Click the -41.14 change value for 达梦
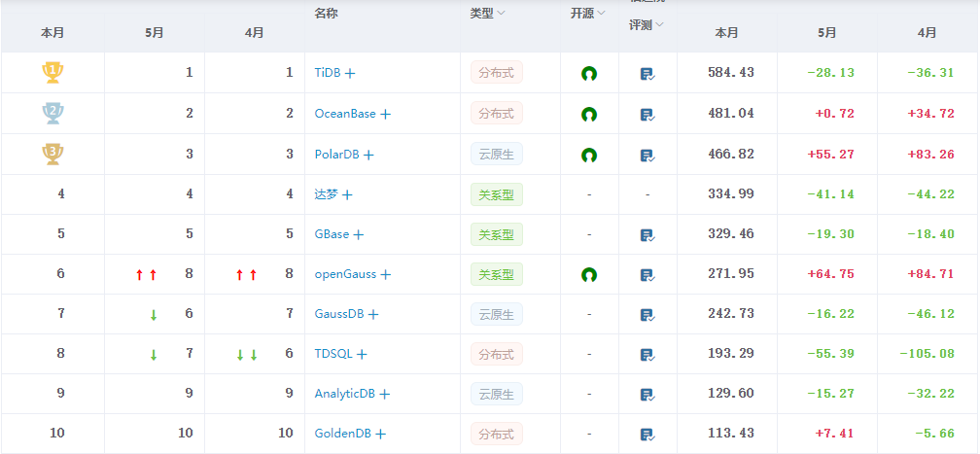This screenshot has width=980, height=454. pos(830,194)
